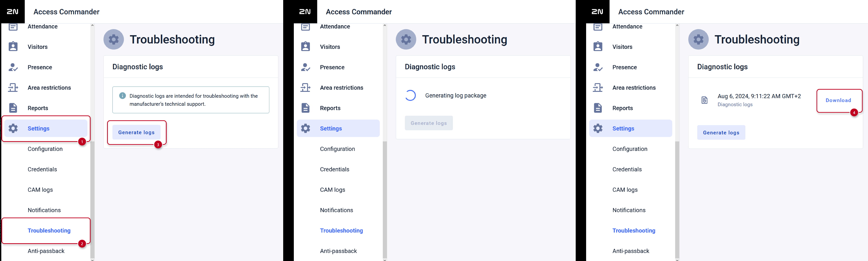Screen dimensions: 868x261
Task: Open Troubleshooting in right panel sidebar
Action: tap(634, 231)
